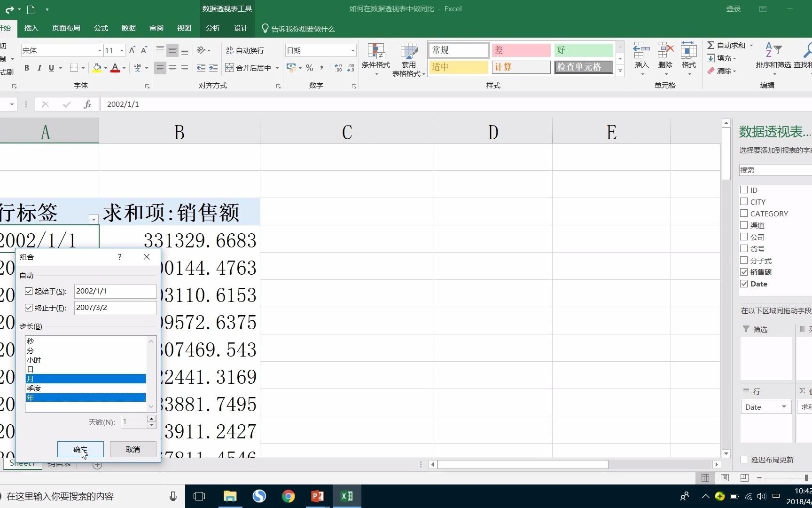Switch to the 页面布局 tab
This screenshot has height=508, width=812.
tap(66, 28)
